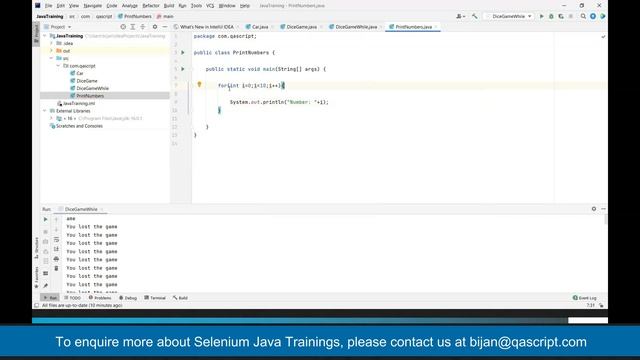Collapse the src folder

tap(51, 58)
